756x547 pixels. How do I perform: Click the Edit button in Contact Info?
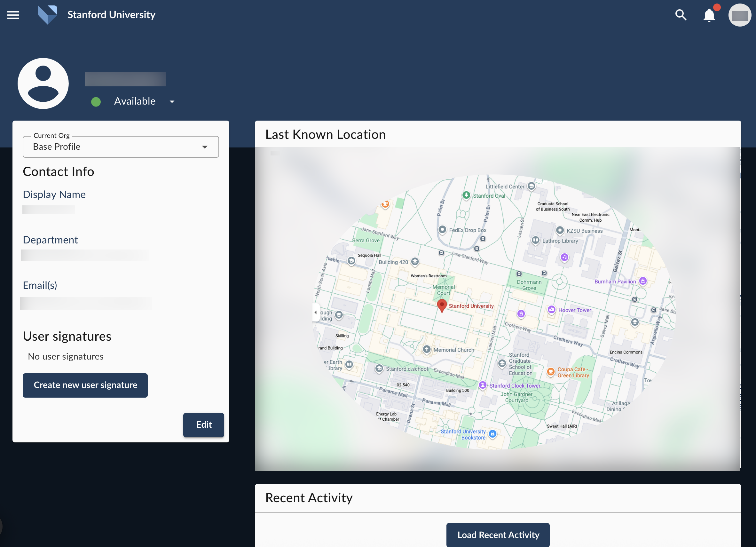pos(203,425)
